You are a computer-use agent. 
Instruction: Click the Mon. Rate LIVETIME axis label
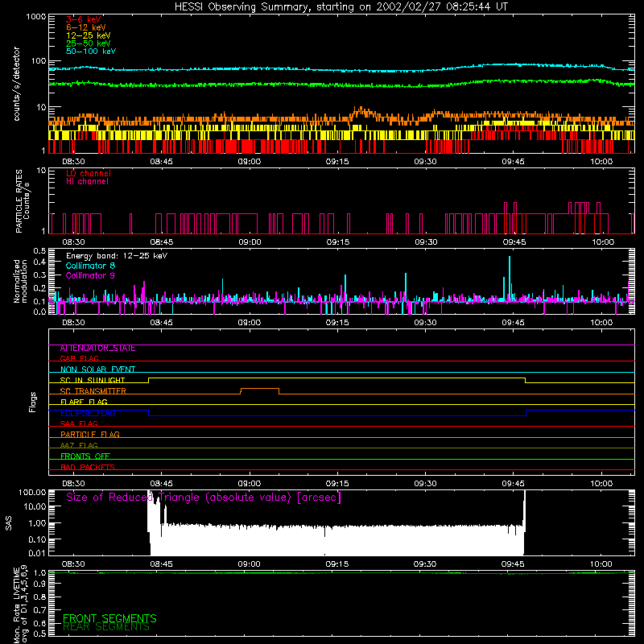coord(21,604)
